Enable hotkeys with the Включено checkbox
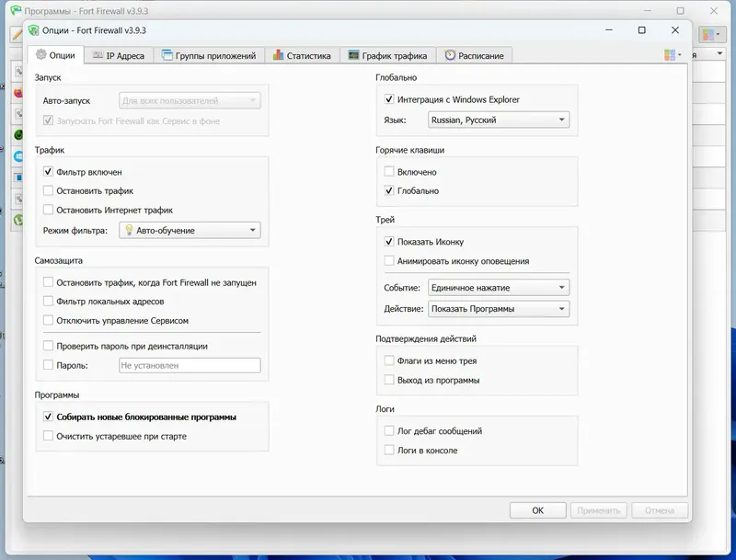Viewport: 736px width, 560px height. (388, 172)
